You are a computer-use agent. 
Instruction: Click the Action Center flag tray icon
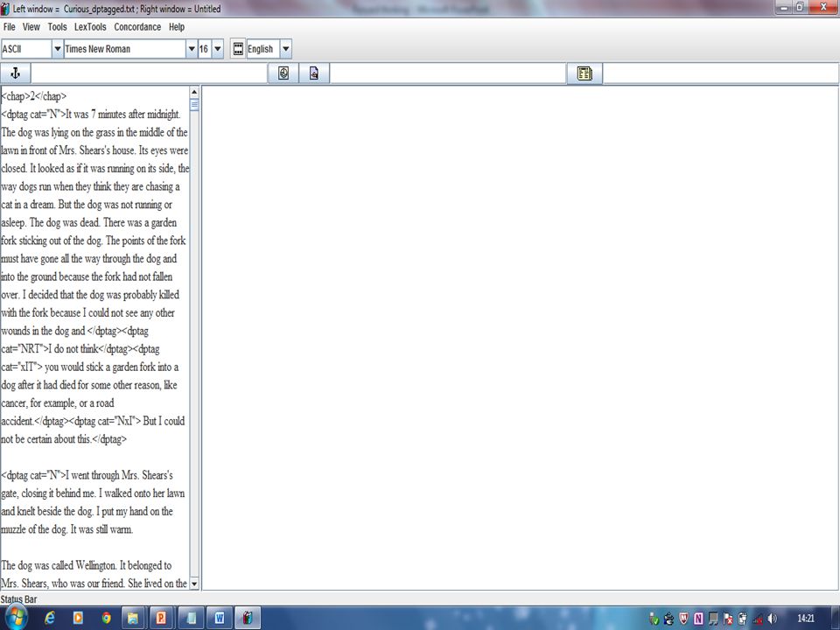point(728,619)
